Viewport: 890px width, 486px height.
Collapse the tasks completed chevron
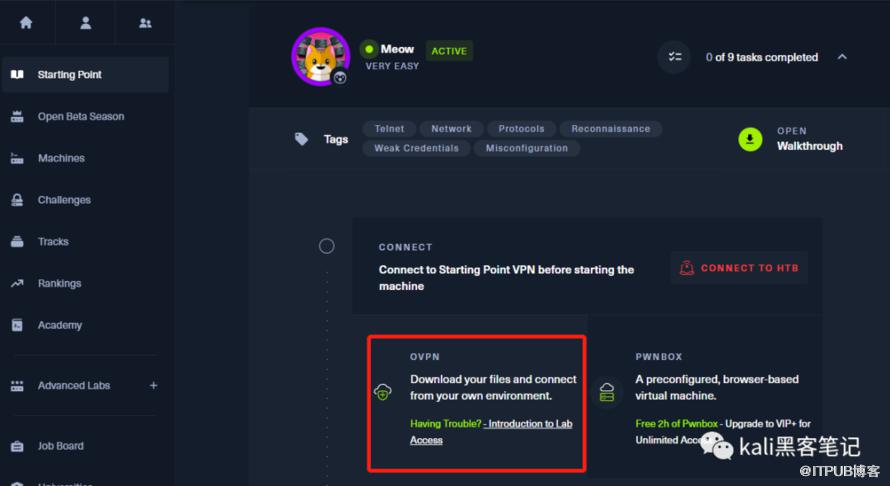[842, 57]
